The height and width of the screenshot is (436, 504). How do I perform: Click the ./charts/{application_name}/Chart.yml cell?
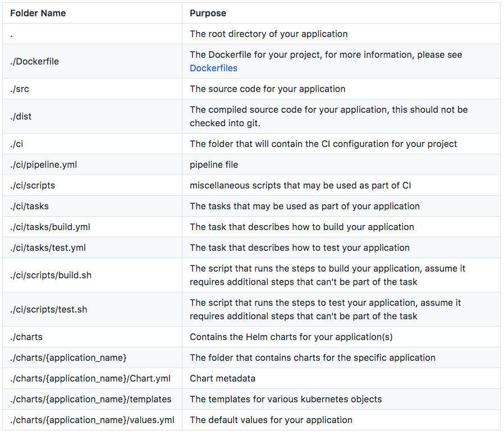92,378
